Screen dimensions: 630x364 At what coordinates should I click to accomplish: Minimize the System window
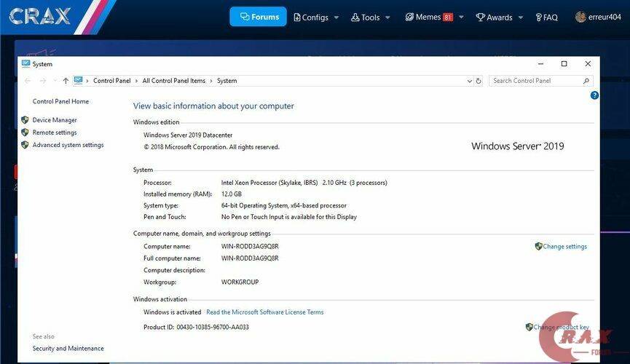click(x=541, y=64)
